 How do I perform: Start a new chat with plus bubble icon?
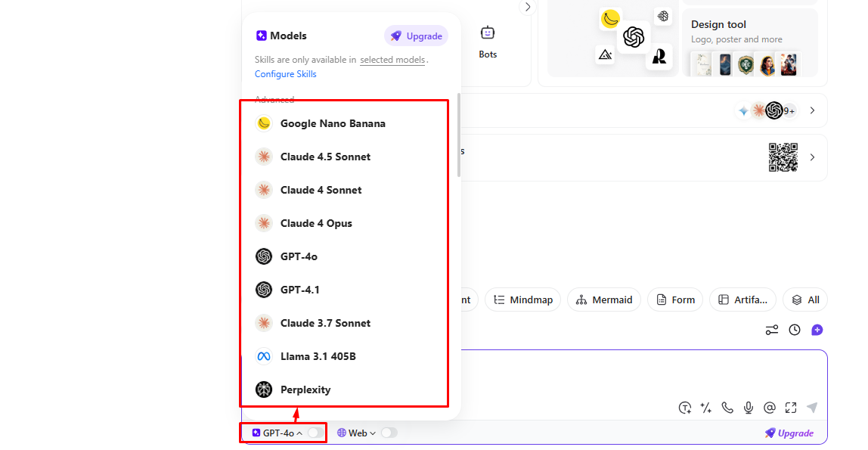817,330
